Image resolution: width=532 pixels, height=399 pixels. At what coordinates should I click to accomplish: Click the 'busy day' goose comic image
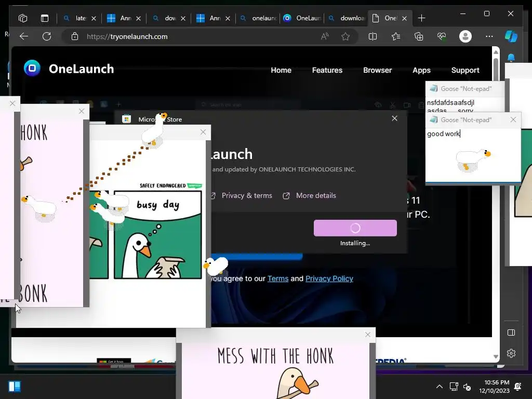(x=157, y=235)
